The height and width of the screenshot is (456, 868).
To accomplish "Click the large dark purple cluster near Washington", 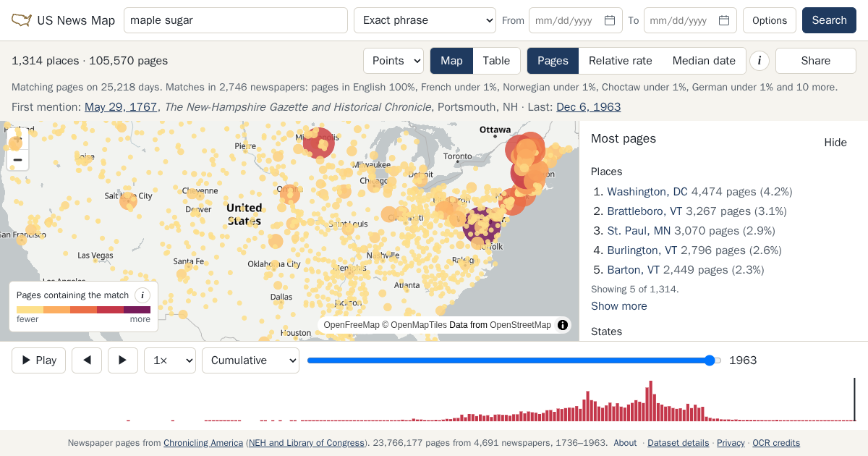I will (x=482, y=225).
